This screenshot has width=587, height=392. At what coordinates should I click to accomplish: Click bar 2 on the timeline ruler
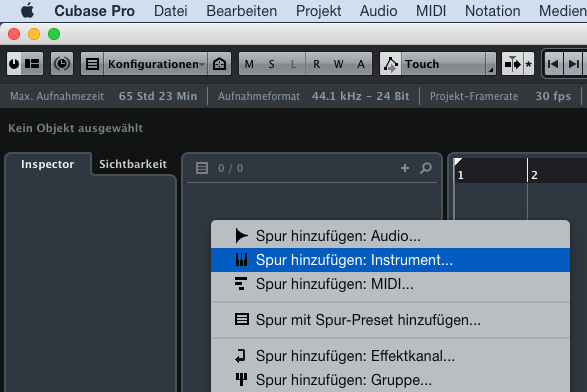[x=534, y=175]
